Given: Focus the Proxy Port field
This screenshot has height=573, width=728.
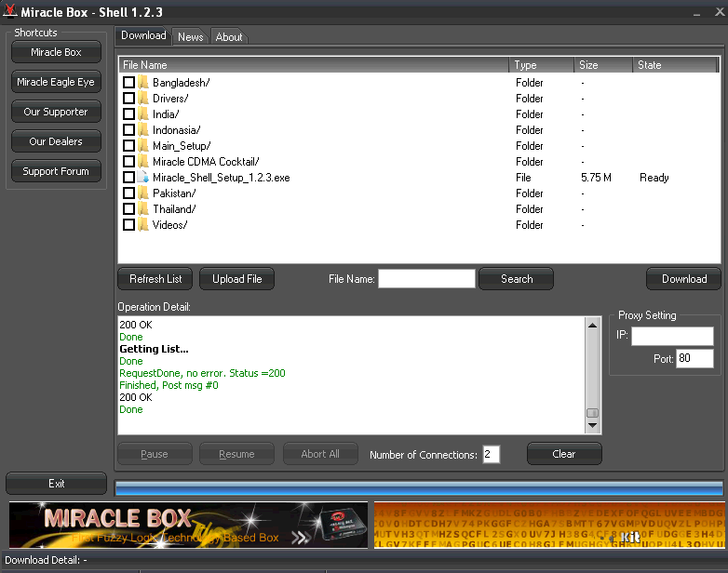Looking at the screenshot, I should tap(694, 358).
